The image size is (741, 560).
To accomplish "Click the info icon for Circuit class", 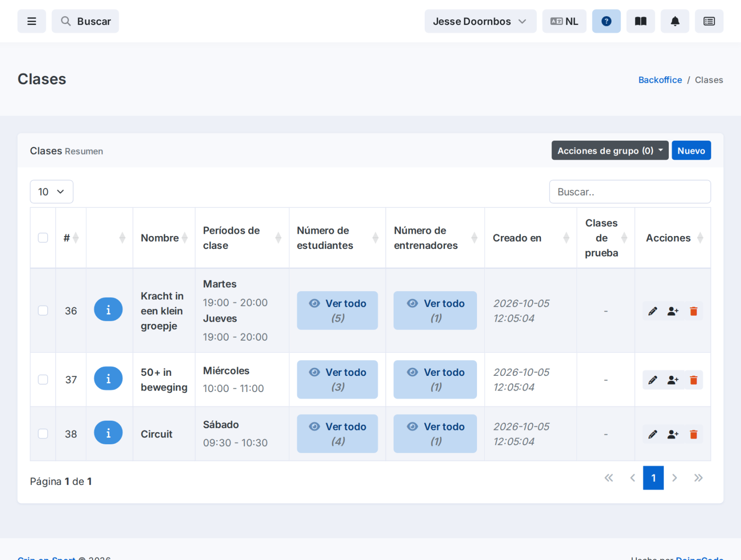I will click(108, 433).
